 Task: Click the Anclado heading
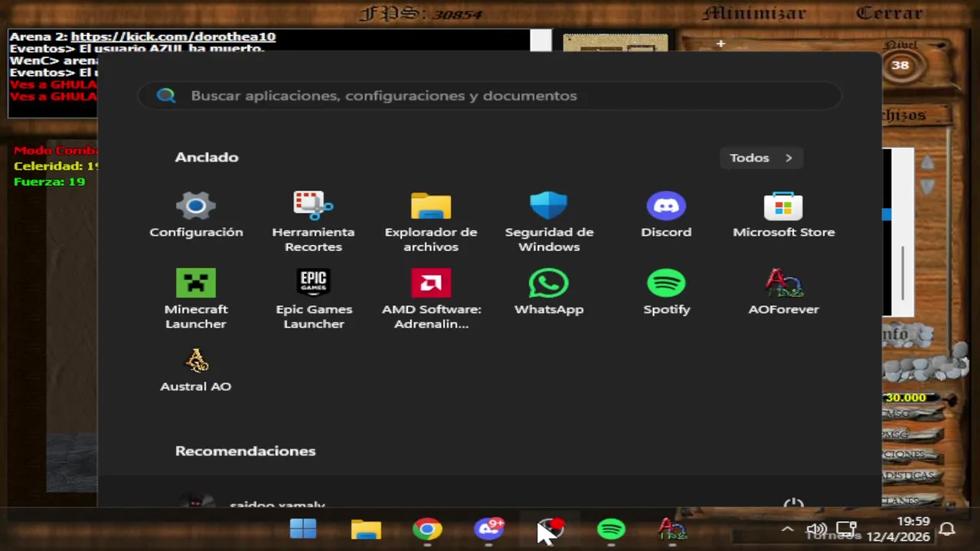pyautogui.click(x=207, y=157)
